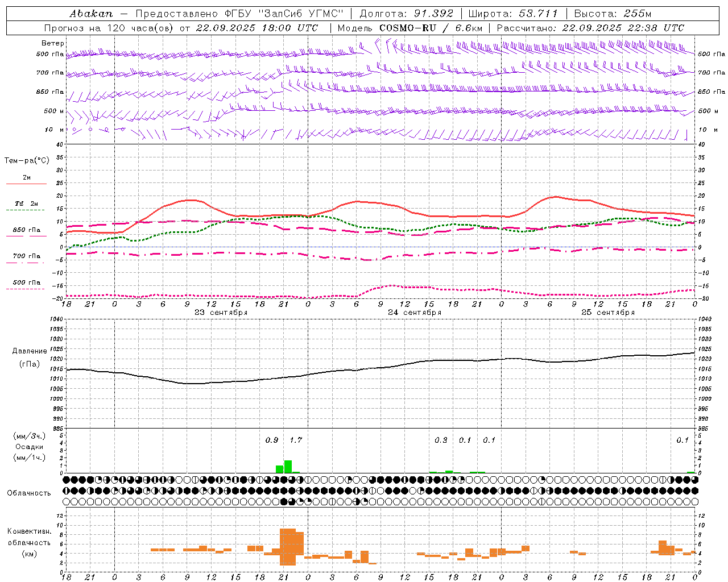Click the 2м temperature legend entry
Image resolution: width=728 pixels, height=582 pixels.
point(27,177)
